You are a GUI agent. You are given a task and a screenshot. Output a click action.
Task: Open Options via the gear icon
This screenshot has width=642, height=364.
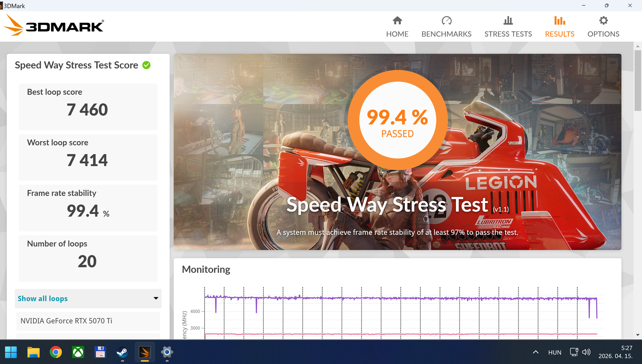coord(603,21)
